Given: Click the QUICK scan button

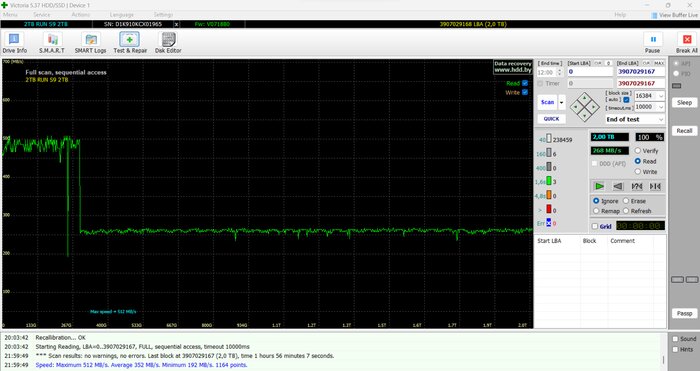Looking at the screenshot, I should tap(551, 119).
